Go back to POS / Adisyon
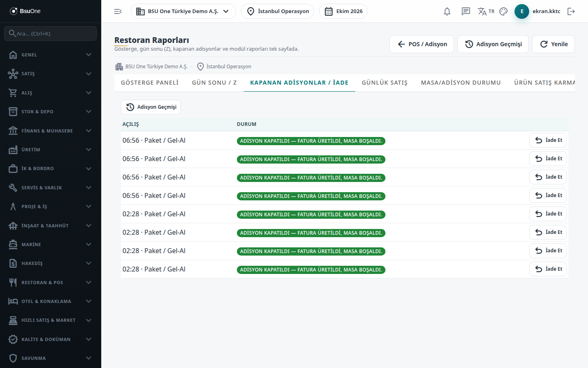Viewport: 588px width, 368px height. coord(422,44)
